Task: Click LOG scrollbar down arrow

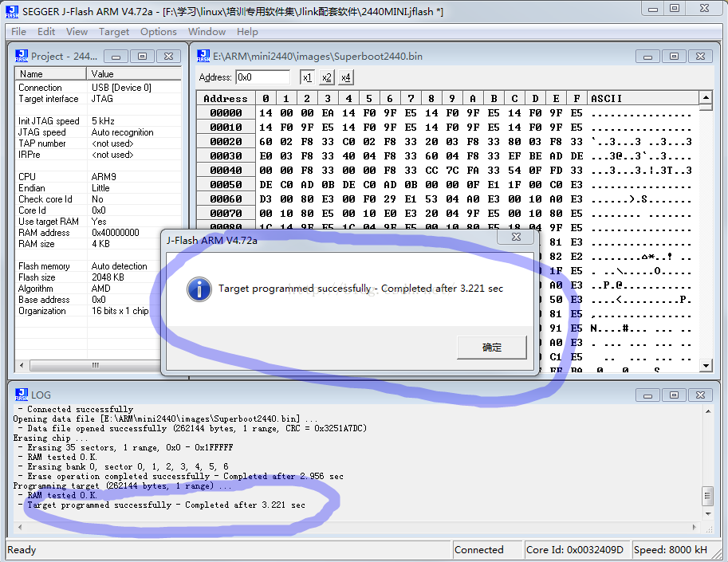Action: 708,513
